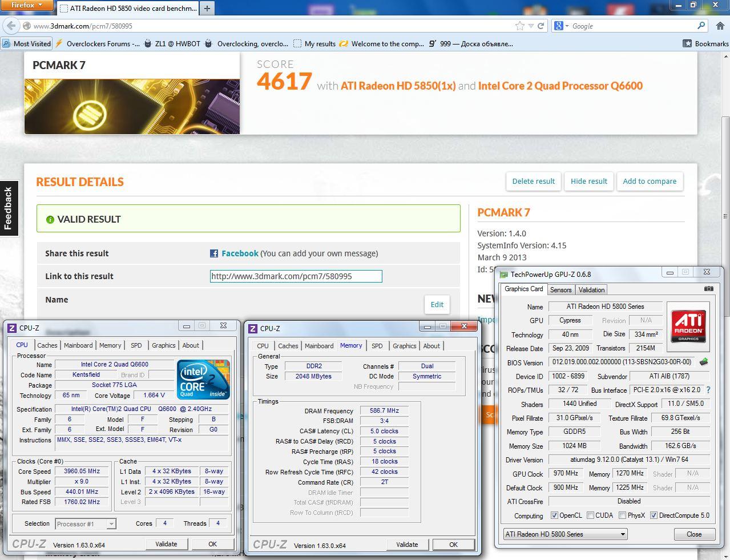Open My results bookmark
The width and height of the screenshot is (730, 560).
coord(314,43)
